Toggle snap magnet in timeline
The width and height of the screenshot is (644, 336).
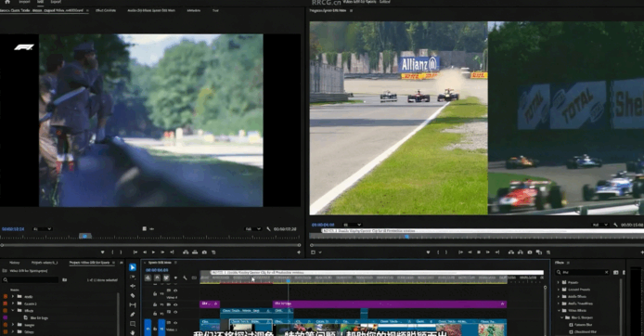pos(157,278)
